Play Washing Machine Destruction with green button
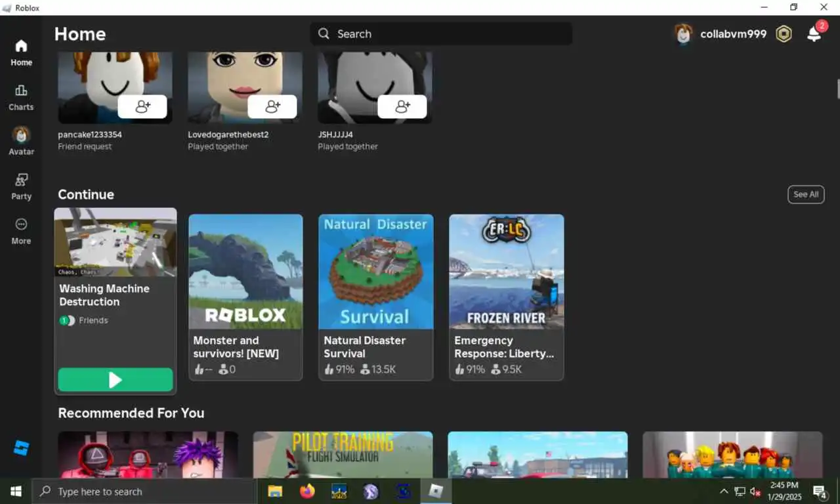The width and height of the screenshot is (840, 504). (x=115, y=379)
